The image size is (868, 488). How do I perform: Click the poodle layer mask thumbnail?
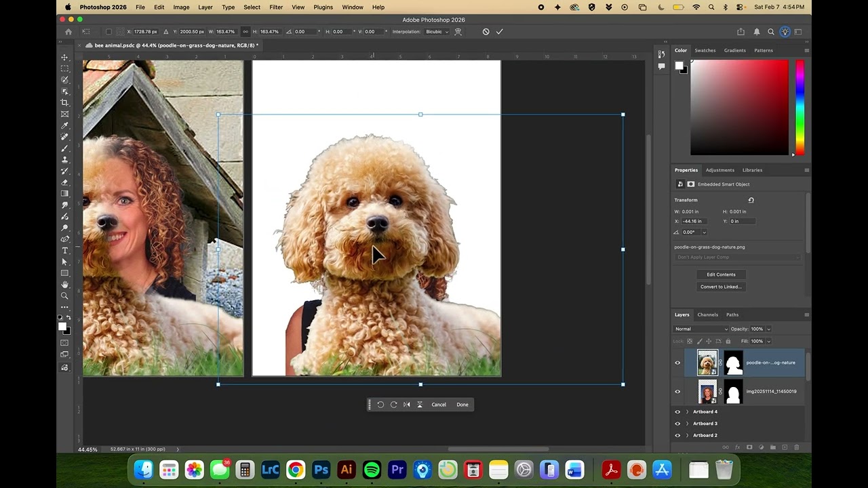734,363
